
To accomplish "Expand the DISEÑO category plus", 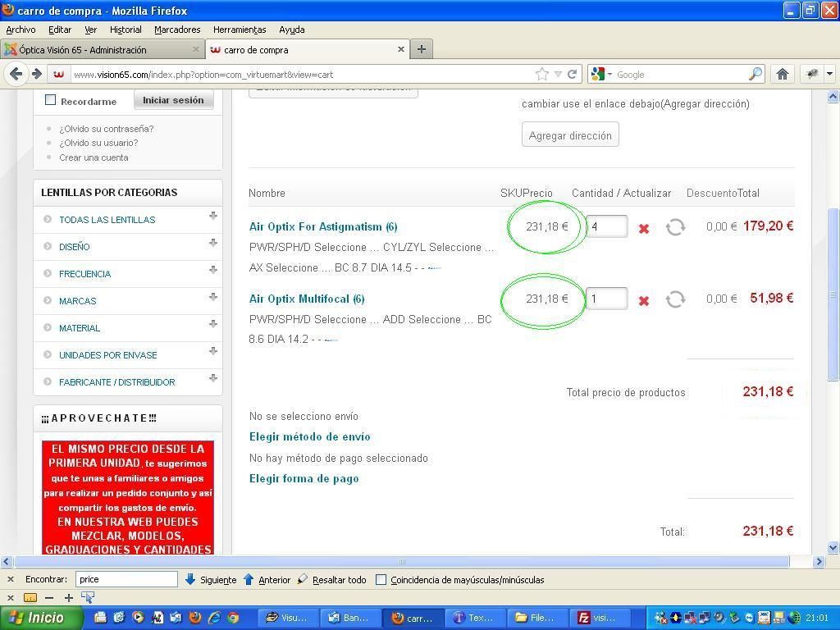I will [x=213, y=243].
